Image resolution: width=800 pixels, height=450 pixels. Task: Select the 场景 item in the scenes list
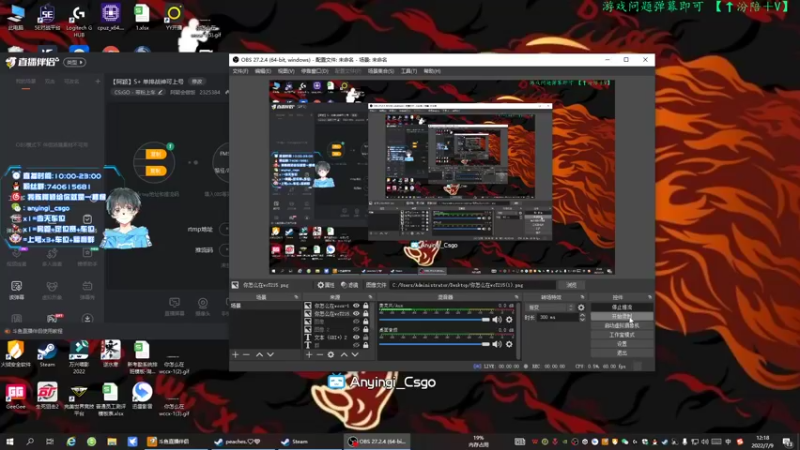pos(265,306)
